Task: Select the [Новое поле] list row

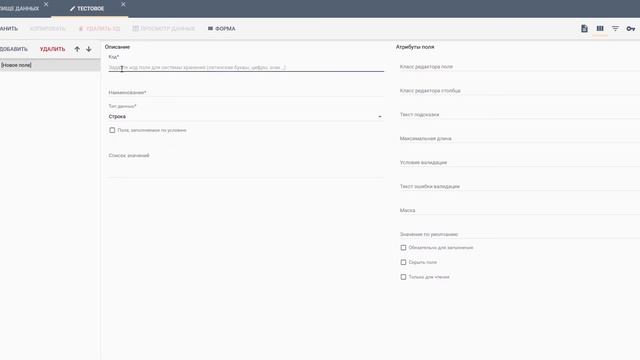Action: click(50, 65)
